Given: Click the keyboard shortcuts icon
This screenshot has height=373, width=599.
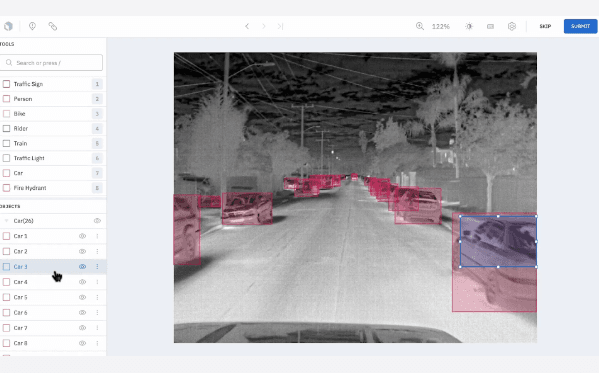Looking at the screenshot, I should coord(491,26).
